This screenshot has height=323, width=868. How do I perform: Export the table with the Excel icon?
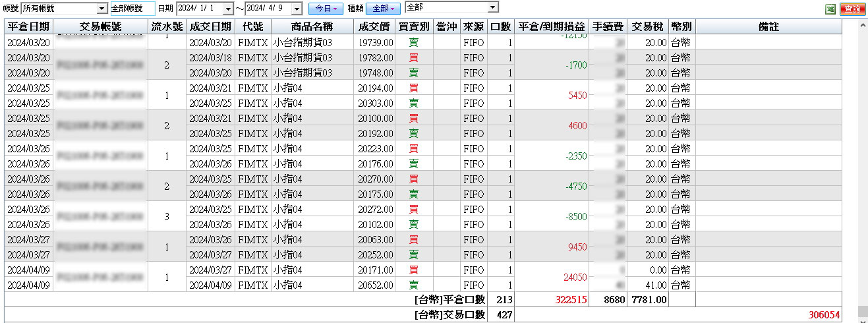pyautogui.click(x=830, y=9)
